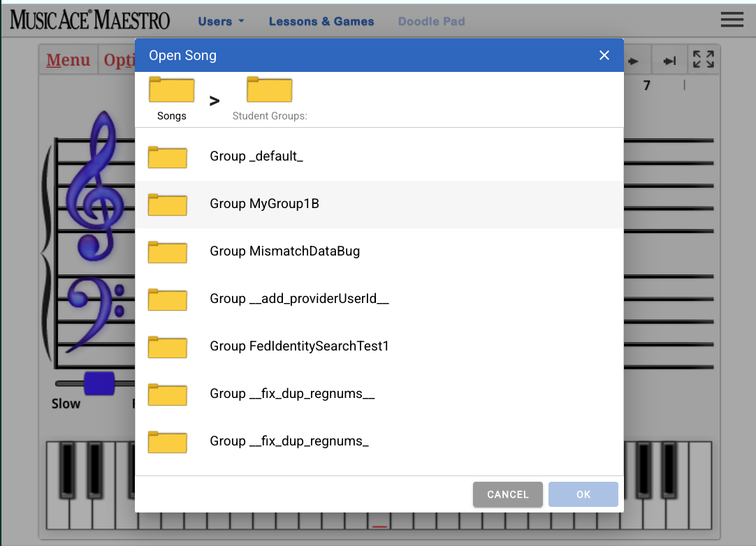Screen dimensions: 756x546
Task: Open the Options menu
Action: pos(119,60)
